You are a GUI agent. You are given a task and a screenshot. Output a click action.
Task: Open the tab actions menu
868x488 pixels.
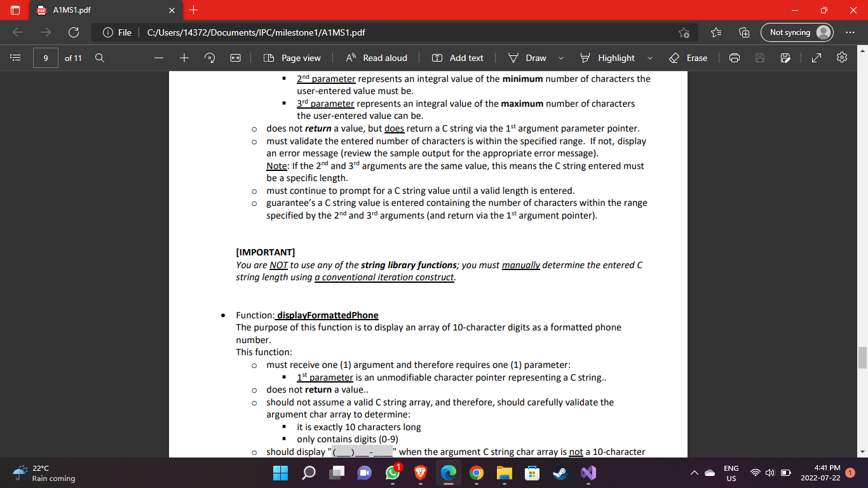point(15,11)
